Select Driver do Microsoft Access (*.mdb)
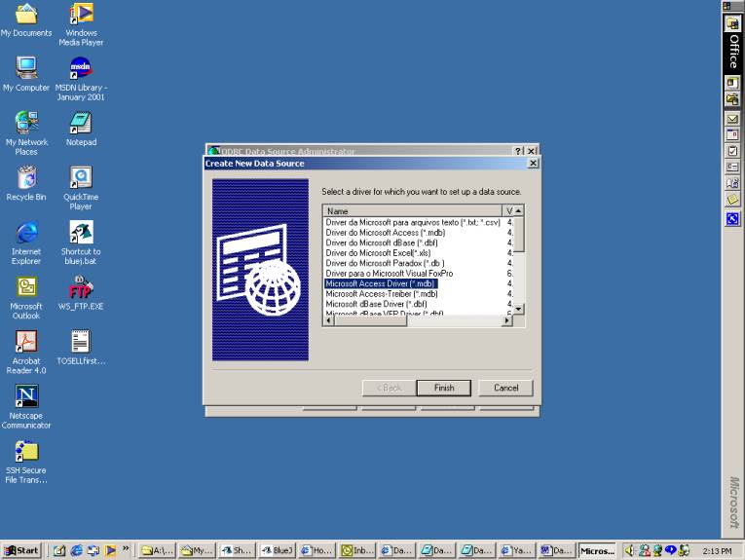This screenshot has height=560, width=745. click(x=386, y=232)
